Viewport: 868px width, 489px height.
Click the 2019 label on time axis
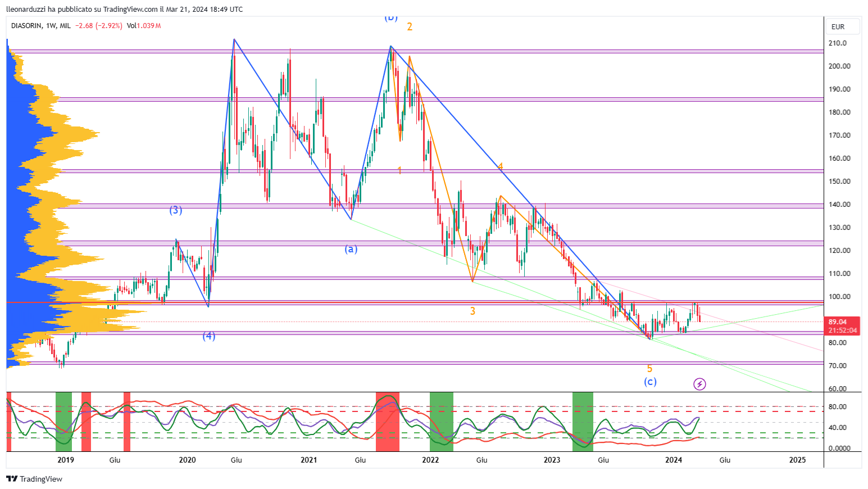66,460
